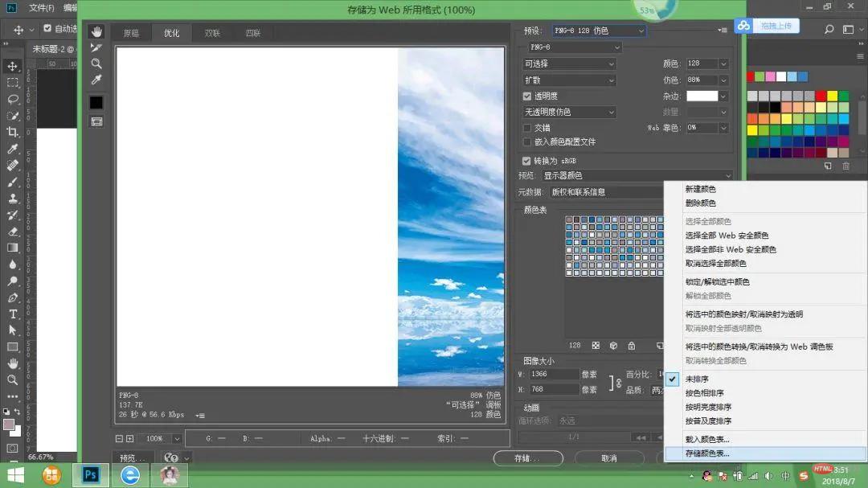
Task: Switch to the 原稿 tab
Action: pyautogui.click(x=131, y=33)
